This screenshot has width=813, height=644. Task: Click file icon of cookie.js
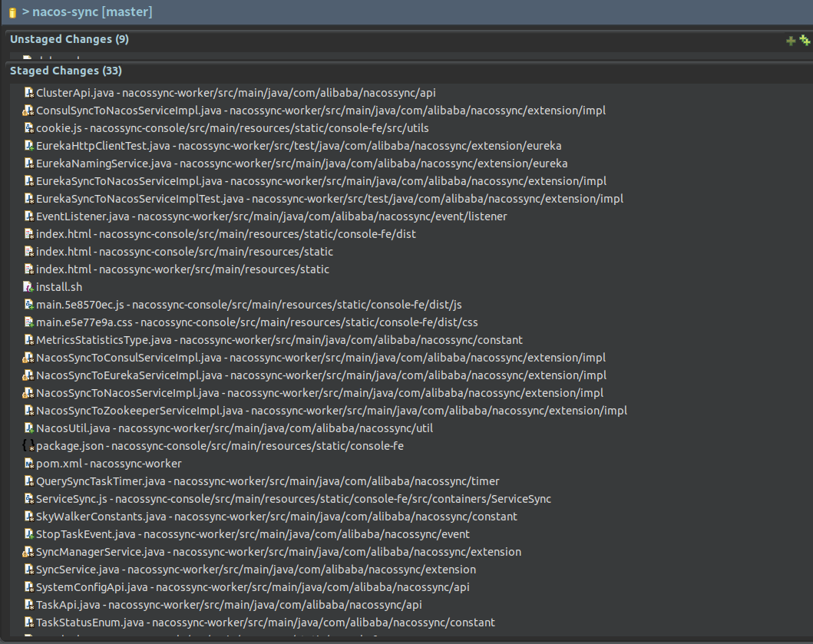pyautogui.click(x=29, y=128)
